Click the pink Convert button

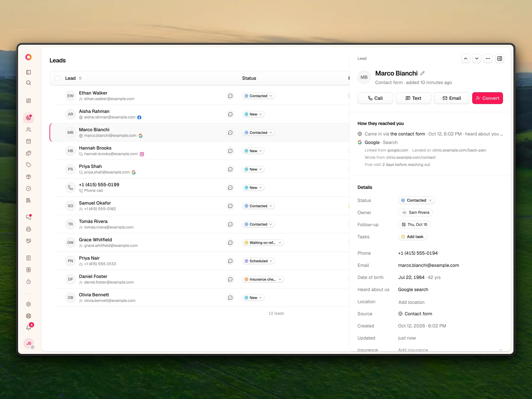click(x=487, y=98)
